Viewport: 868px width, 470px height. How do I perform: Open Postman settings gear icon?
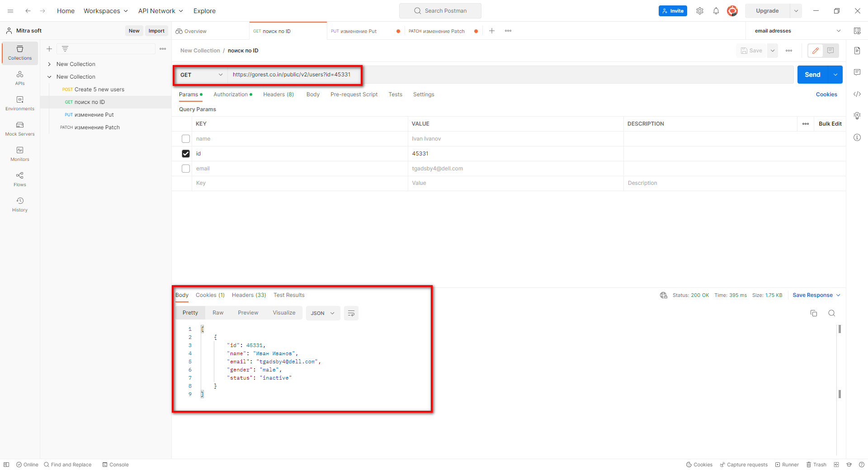(x=700, y=11)
